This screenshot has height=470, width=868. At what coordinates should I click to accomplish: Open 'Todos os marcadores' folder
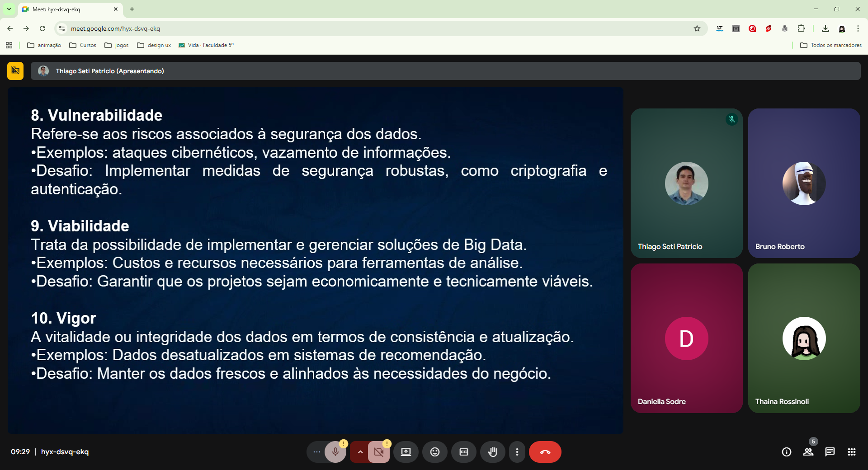[x=831, y=45]
